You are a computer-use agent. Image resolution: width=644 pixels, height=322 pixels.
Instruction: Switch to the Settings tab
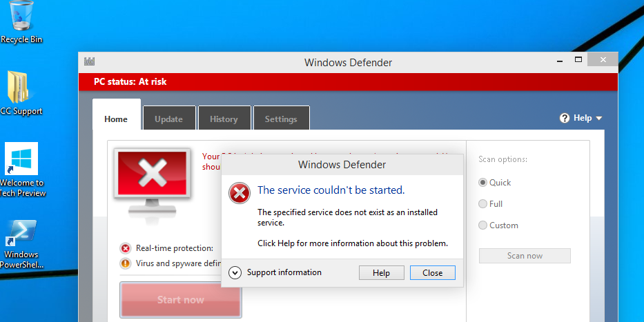tap(282, 118)
